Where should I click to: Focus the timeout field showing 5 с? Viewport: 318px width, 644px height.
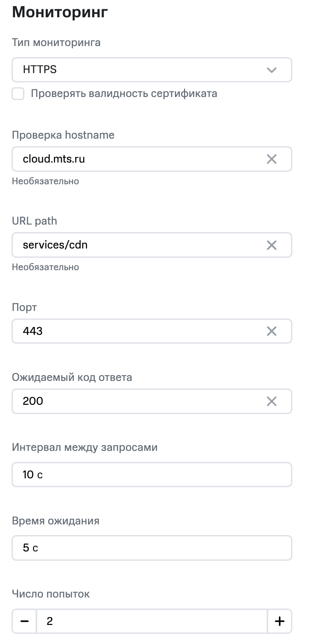click(151, 548)
